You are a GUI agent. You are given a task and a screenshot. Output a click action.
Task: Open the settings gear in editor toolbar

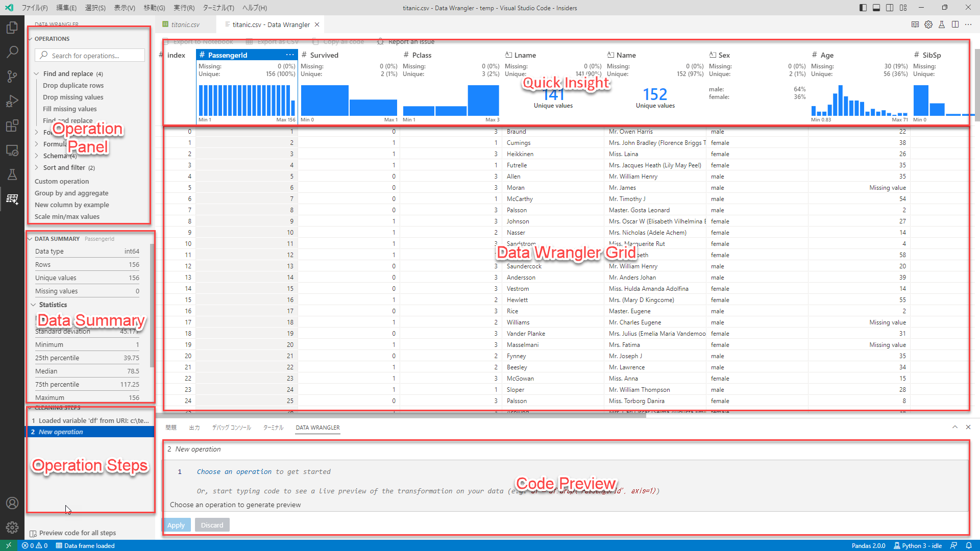pyautogui.click(x=928, y=24)
